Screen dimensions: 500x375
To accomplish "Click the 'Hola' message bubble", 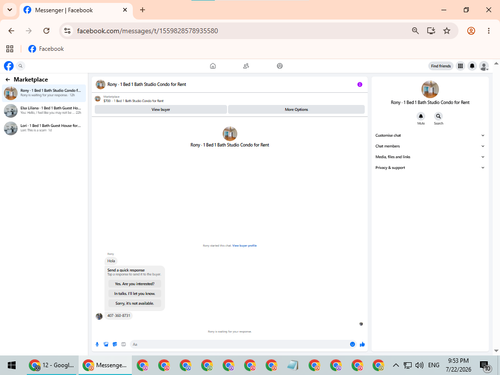I will click(x=111, y=261).
